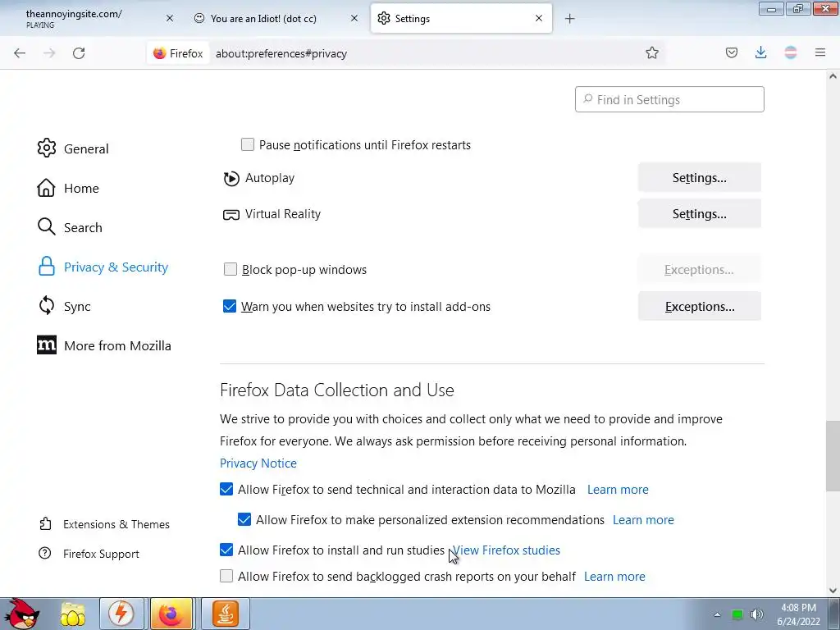Image resolution: width=840 pixels, height=630 pixels.
Task: Open the Sync settings category
Action: pos(64,307)
